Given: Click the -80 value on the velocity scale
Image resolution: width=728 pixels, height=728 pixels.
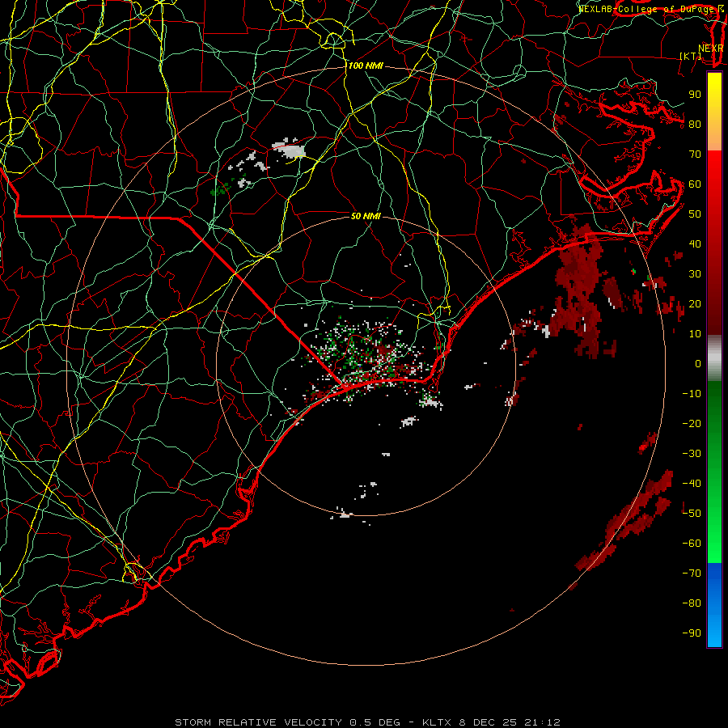Looking at the screenshot, I should [x=692, y=603].
